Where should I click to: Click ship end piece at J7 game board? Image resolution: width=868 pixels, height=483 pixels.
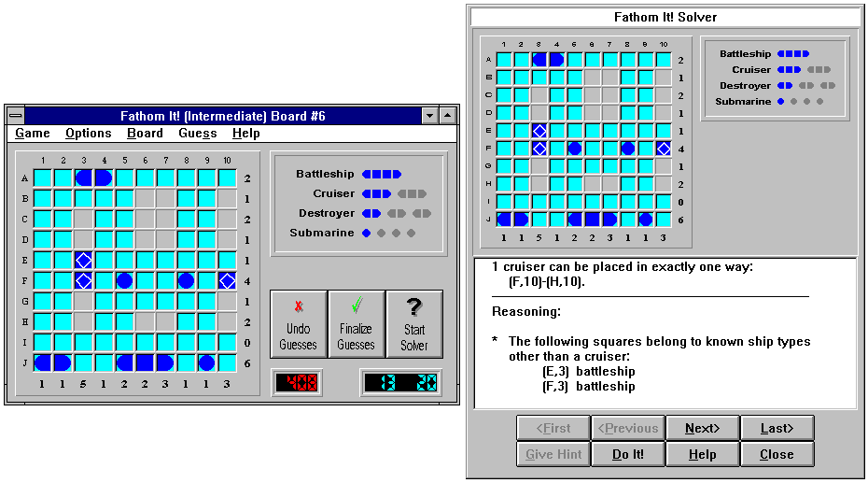(165, 362)
